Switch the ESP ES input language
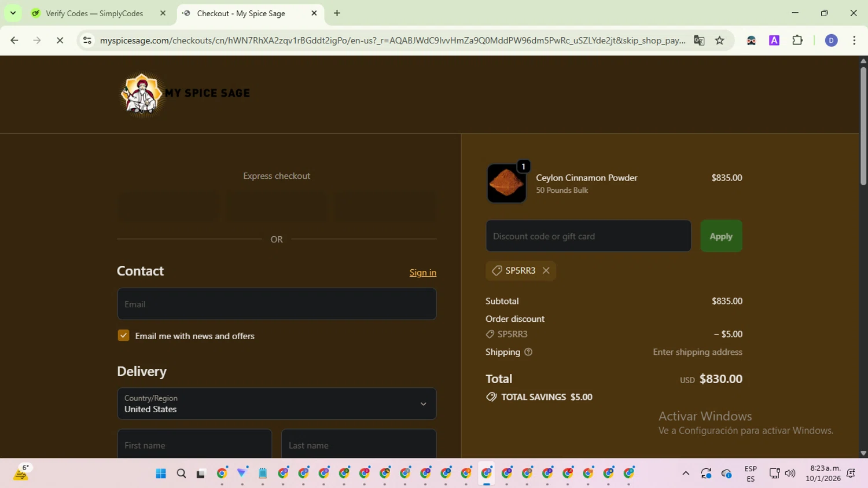 pyautogui.click(x=751, y=474)
